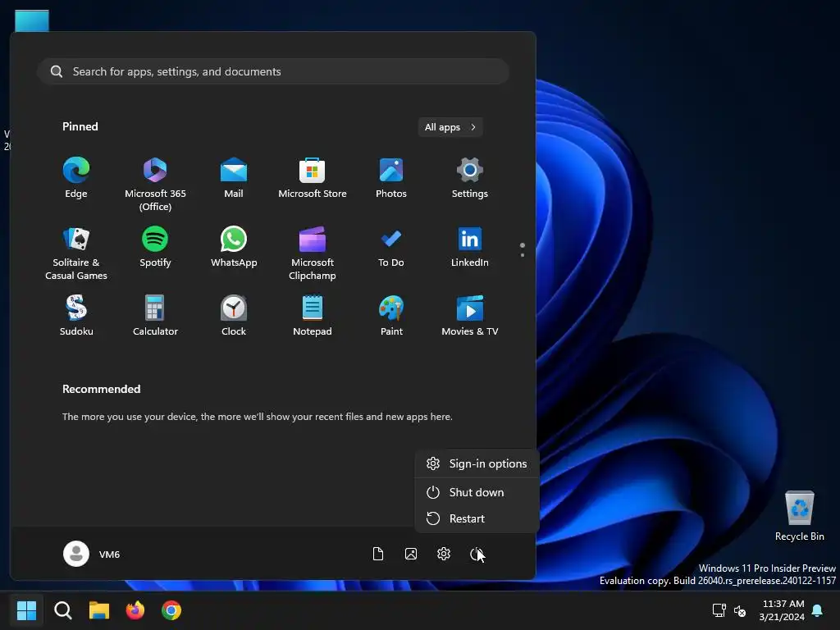Viewport: 840px width, 630px height.
Task: Open the Edge browser from pinned apps
Action: (76, 178)
